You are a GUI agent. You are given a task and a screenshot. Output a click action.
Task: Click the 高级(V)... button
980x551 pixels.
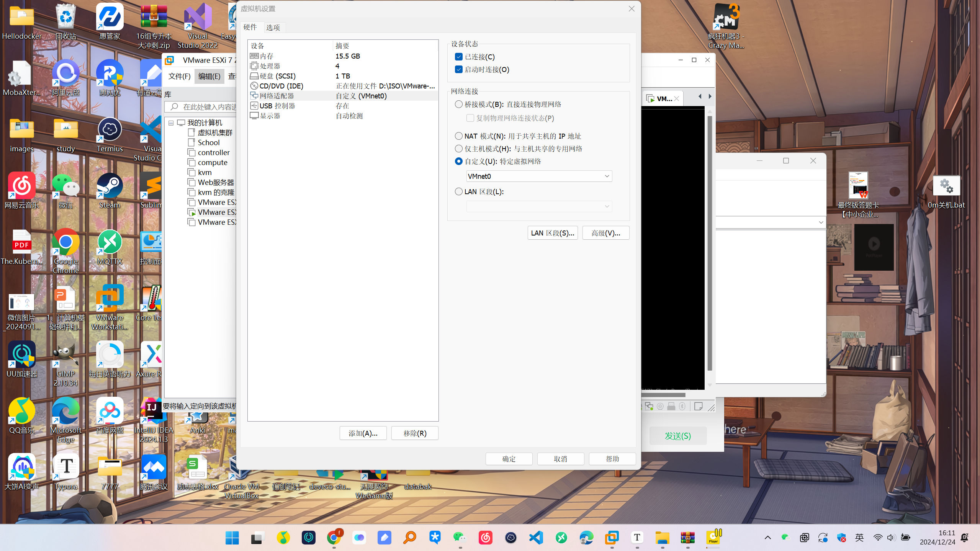(x=605, y=233)
